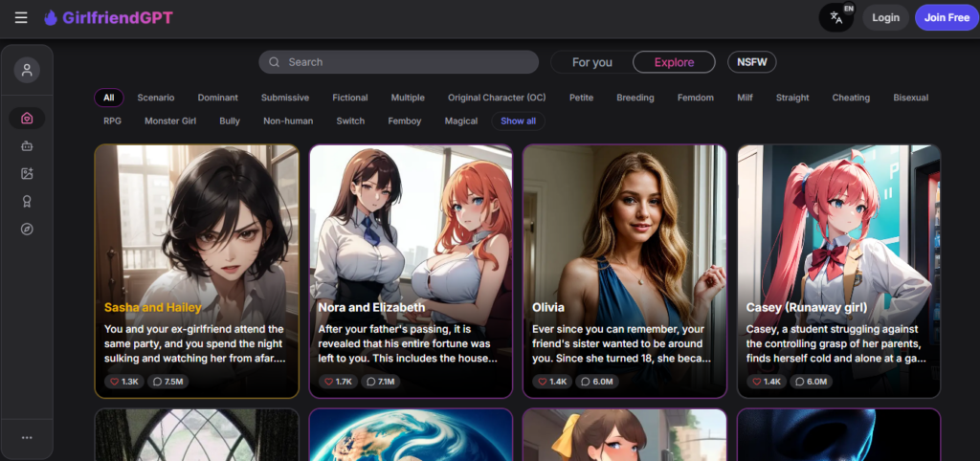The image size is (980, 461).
Task: Filter by Bully tag
Action: [230, 121]
